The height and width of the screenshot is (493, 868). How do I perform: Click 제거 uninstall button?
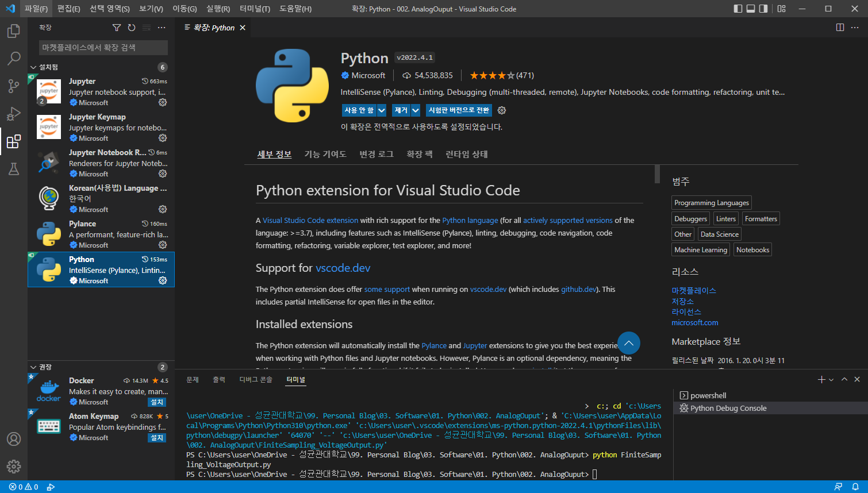click(401, 110)
